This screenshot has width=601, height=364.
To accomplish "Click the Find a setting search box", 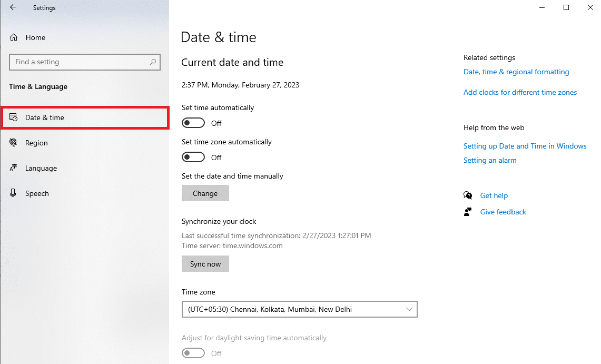I will pos(85,62).
